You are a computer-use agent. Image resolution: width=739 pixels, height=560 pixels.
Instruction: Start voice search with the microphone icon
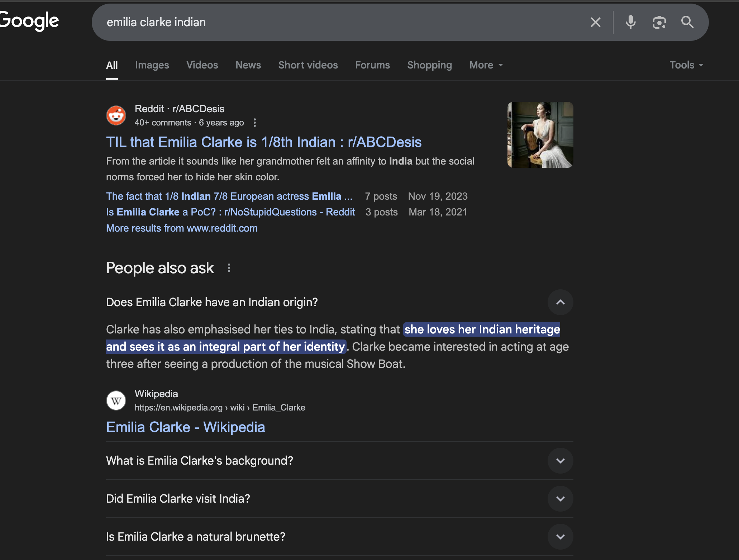tap(630, 22)
